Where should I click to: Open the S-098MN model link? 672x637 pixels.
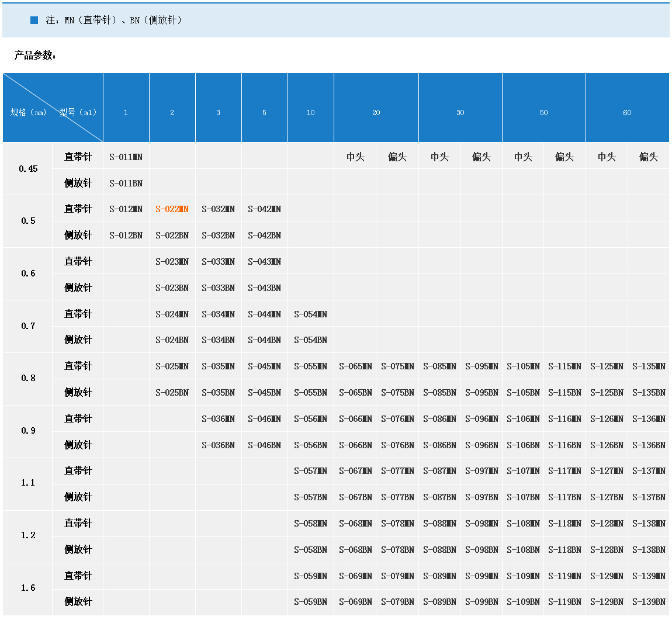click(x=482, y=523)
